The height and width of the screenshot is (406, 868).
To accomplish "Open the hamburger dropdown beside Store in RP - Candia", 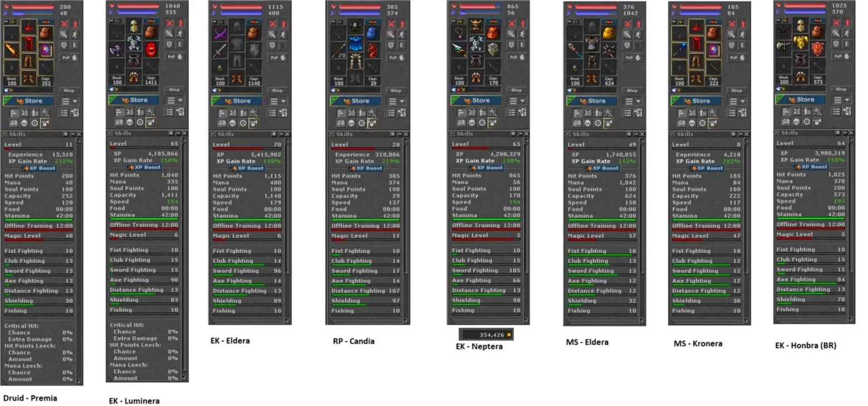I will (x=396, y=101).
